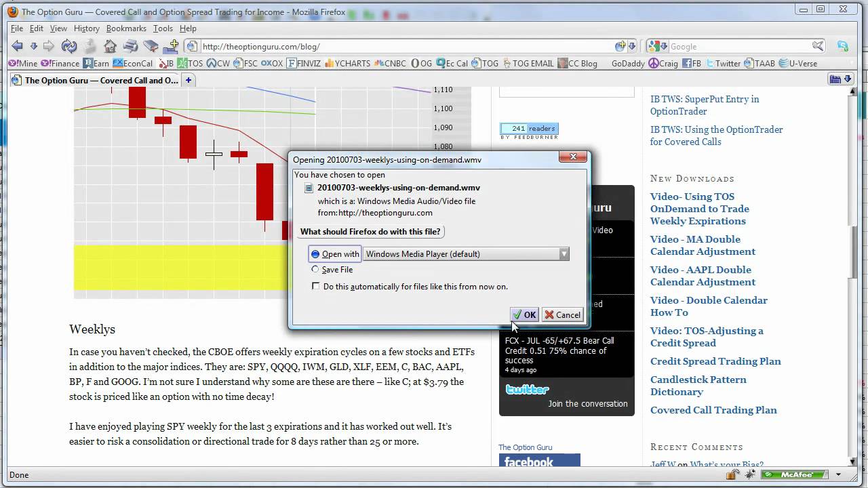Open Video - MA Double Calendar Adjustment link

(x=703, y=245)
